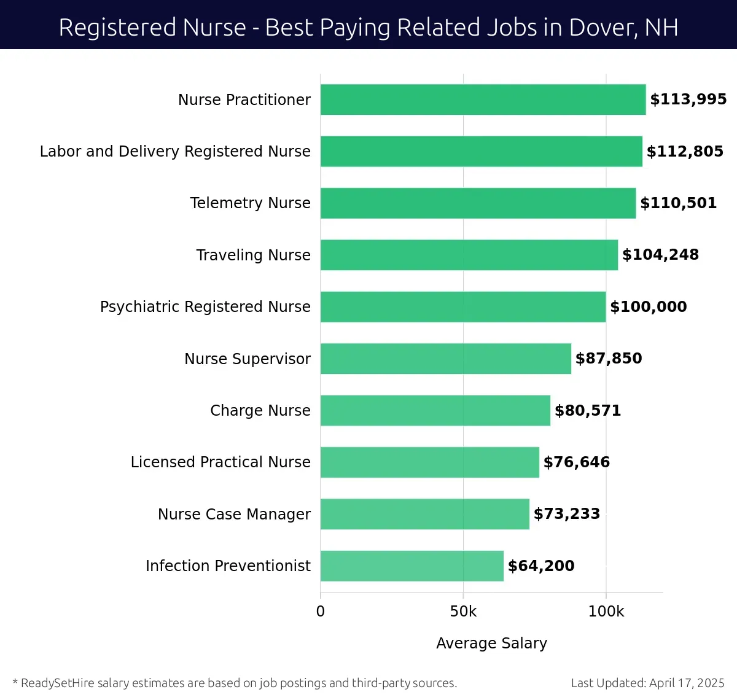The image size is (737, 700).
Task: Click the Nurse Practitioner salary bar
Action: [483, 99]
